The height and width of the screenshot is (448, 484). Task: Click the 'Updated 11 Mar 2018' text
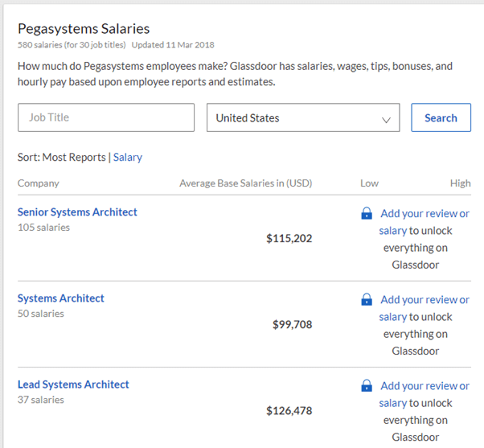(173, 45)
